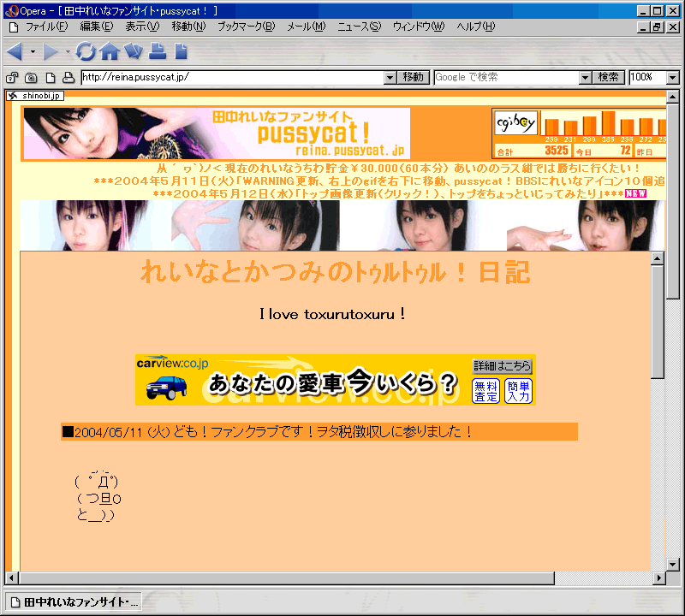
Task: Click the padlock security icon
Action: coord(12,78)
